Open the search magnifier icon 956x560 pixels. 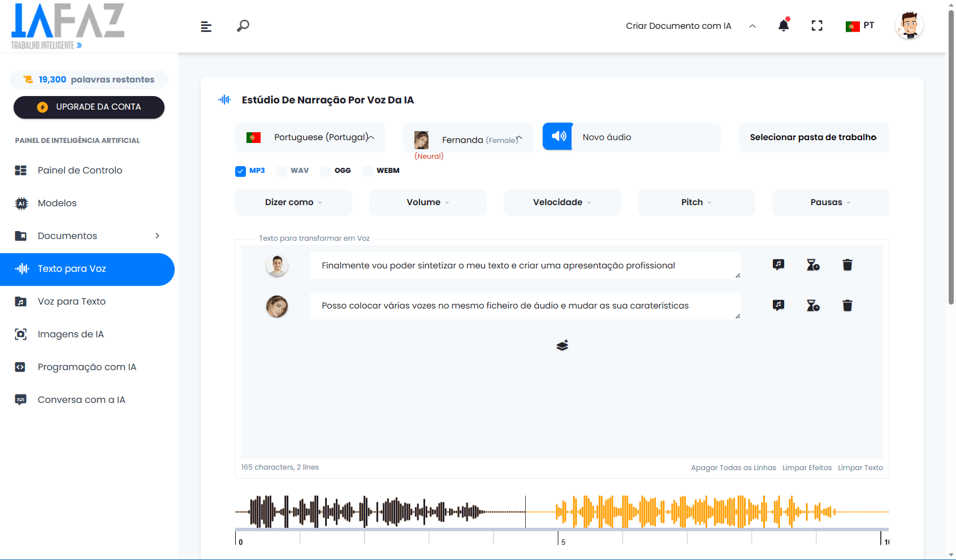tap(243, 26)
